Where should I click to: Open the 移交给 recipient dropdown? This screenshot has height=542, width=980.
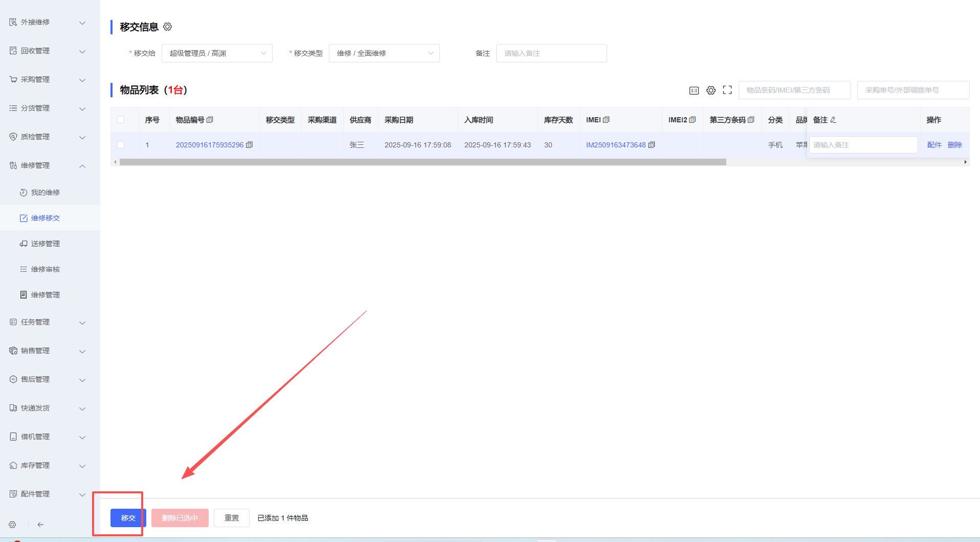(217, 53)
